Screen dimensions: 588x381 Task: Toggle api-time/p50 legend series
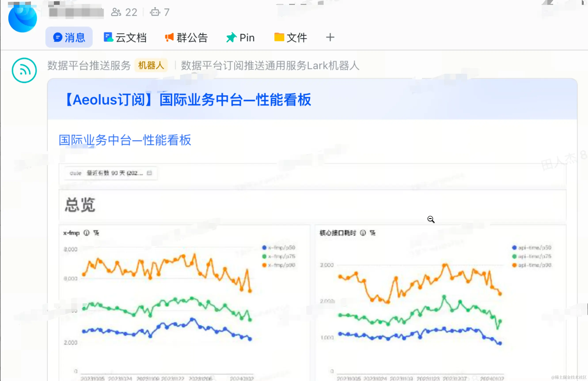click(532, 248)
